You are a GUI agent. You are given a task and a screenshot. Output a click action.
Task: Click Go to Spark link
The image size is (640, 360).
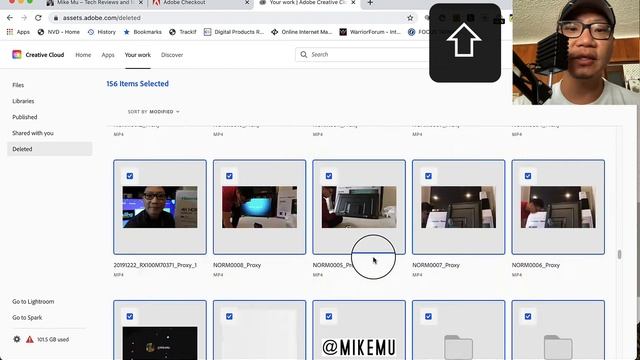pos(27,318)
